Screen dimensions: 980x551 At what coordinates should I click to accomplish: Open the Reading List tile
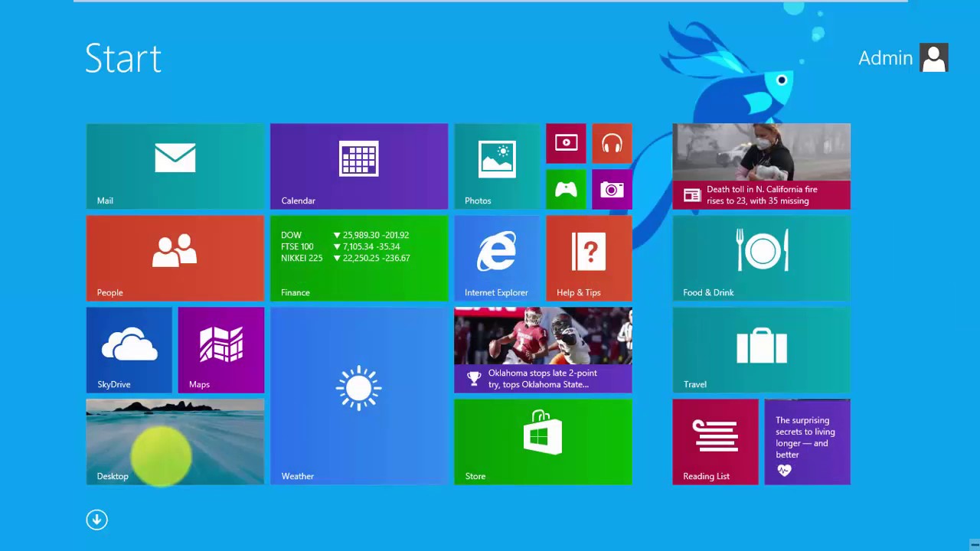click(x=715, y=442)
